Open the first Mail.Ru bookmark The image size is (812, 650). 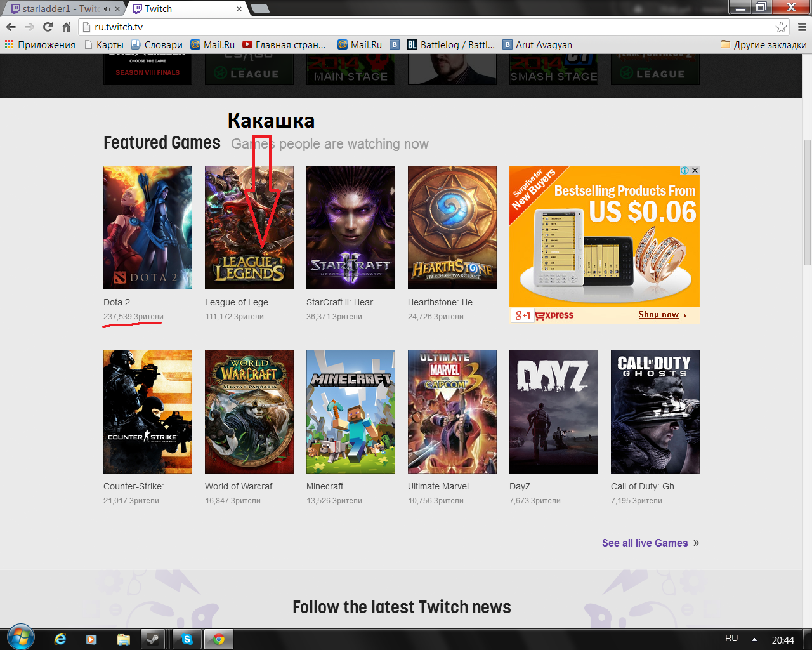(x=213, y=44)
